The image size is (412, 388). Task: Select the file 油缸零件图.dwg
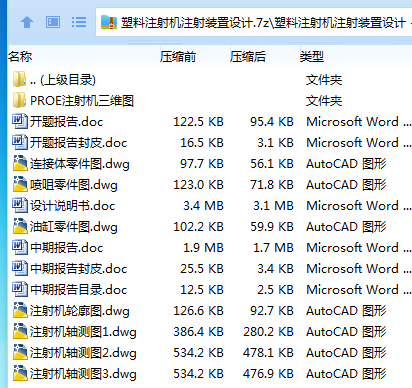(x=74, y=227)
